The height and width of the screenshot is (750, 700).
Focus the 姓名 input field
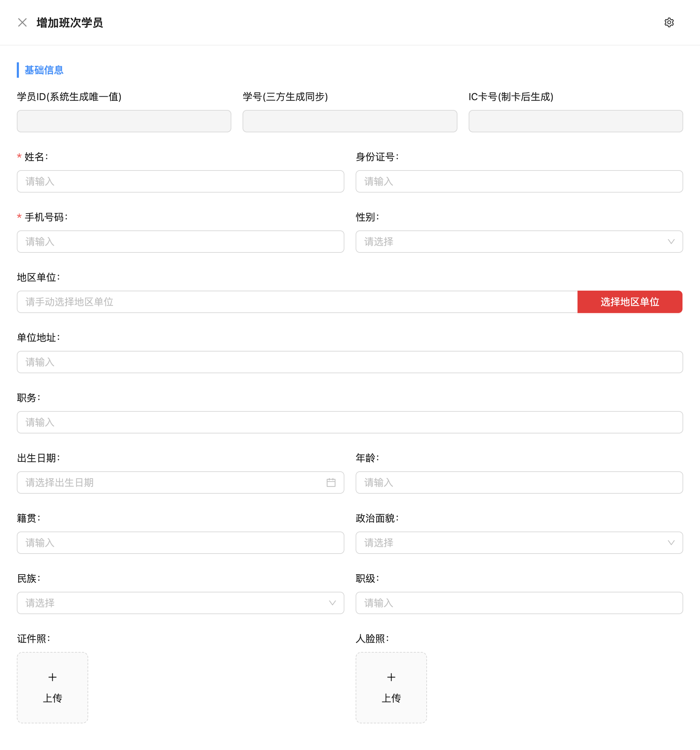180,181
